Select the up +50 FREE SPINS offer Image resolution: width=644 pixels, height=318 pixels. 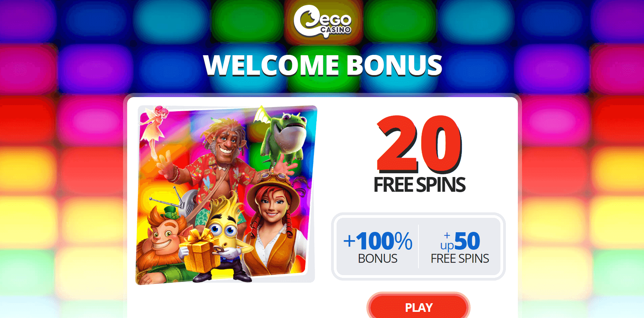[460, 247]
